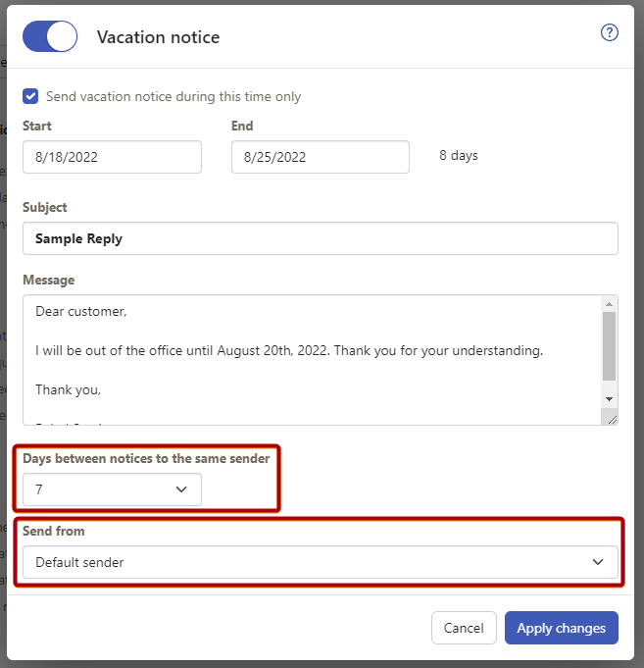Open the Send from dropdown
This screenshot has height=668, width=644.
pos(321,562)
